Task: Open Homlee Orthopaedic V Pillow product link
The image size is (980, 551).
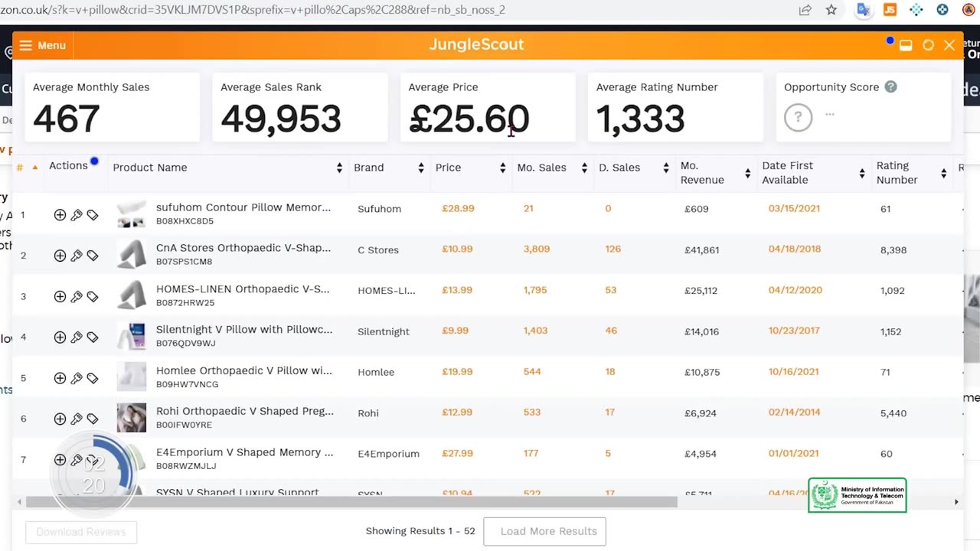Action: [244, 370]
